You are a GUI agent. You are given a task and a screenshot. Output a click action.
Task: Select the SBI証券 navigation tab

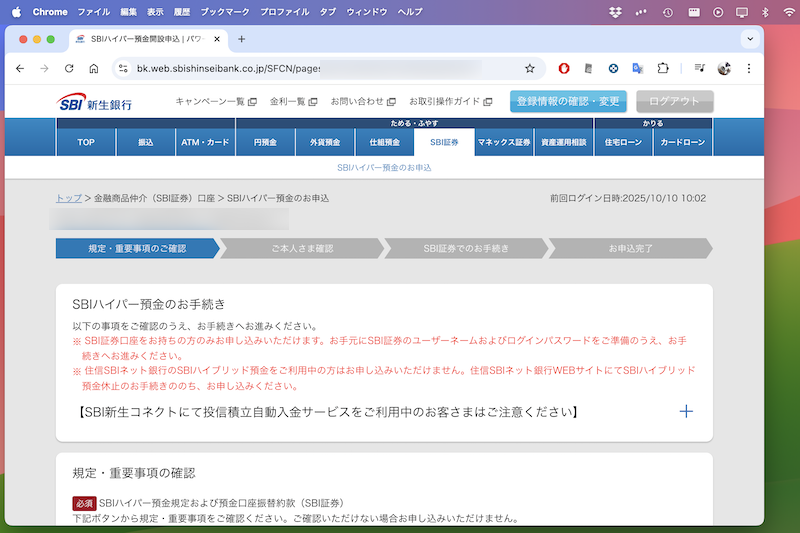[x=444, y=143]
